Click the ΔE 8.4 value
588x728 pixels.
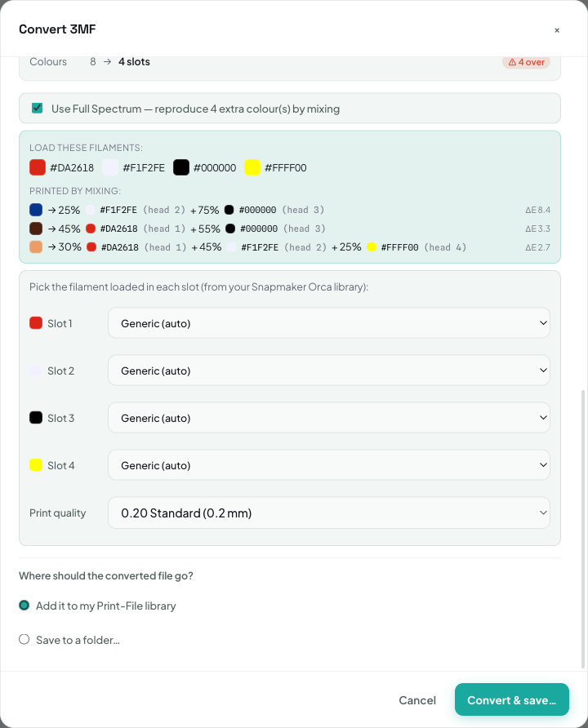538,210
